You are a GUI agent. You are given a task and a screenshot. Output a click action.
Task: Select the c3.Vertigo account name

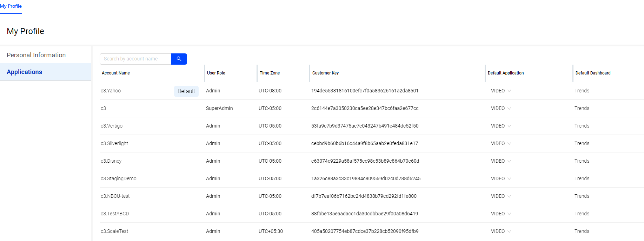coord(112,126)
